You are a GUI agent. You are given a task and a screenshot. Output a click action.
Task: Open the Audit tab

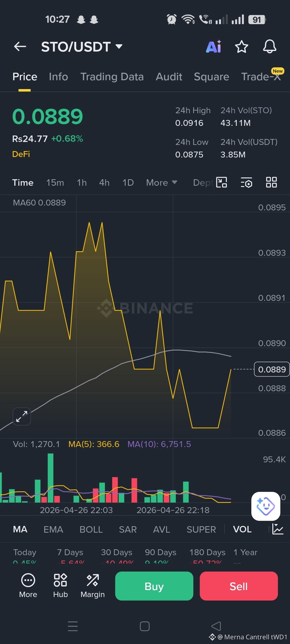(x=169, y=77)
